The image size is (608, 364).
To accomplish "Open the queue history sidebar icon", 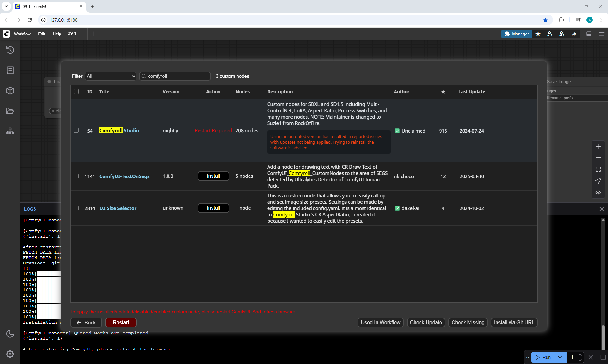I will click(x=10, y=50).
